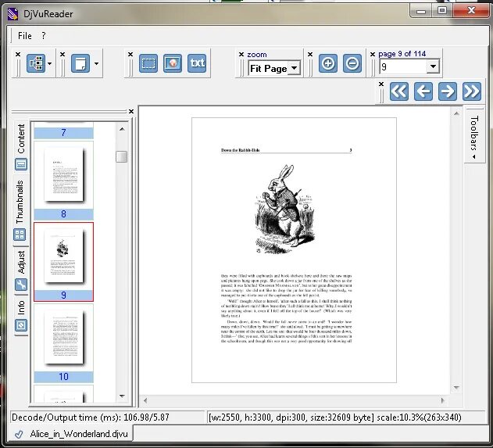The height and width of the screenshot is (448, 493).
Task: Click the checkmark icon on the document tab
Action: coord(19,435)
